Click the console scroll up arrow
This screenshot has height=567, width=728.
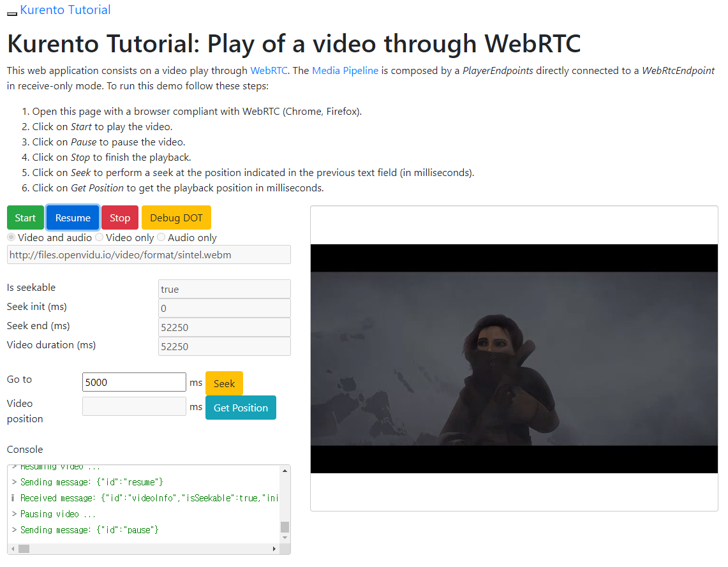point(285,471)
